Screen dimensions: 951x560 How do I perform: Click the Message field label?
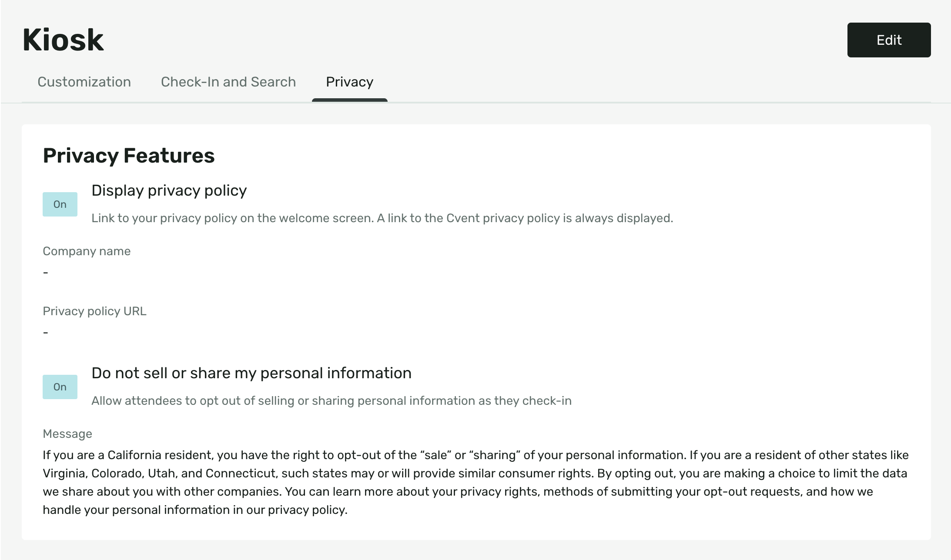coord(67,434)
